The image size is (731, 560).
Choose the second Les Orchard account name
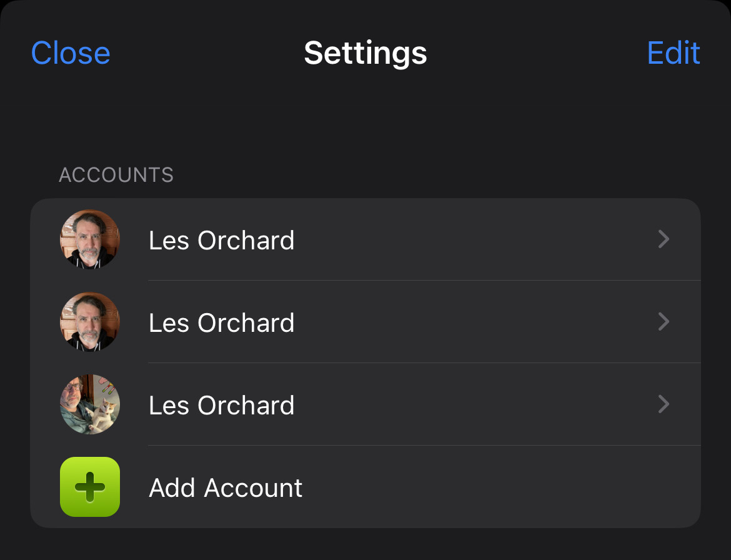(x=221, y=323)
